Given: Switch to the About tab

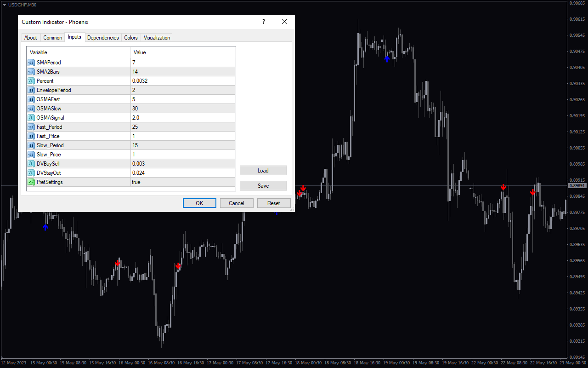Looking at the screenshot, I should (31, 38).
